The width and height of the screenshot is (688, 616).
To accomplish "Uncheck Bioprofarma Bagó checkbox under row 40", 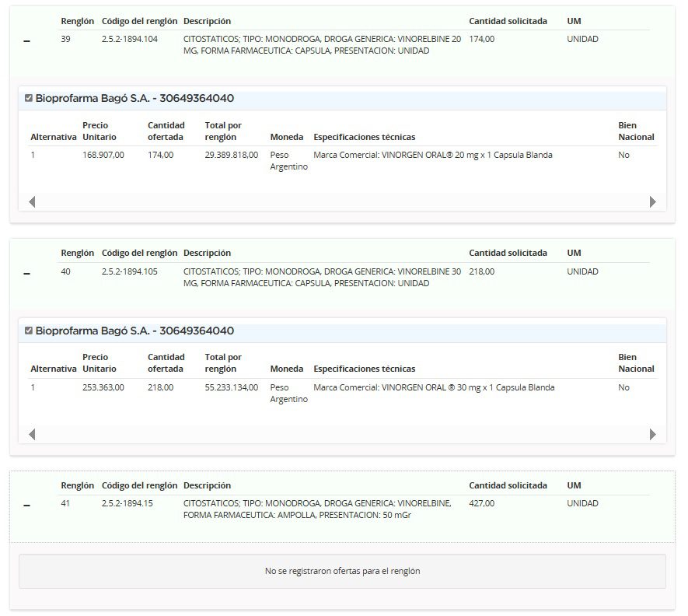I will pos(29,331).
